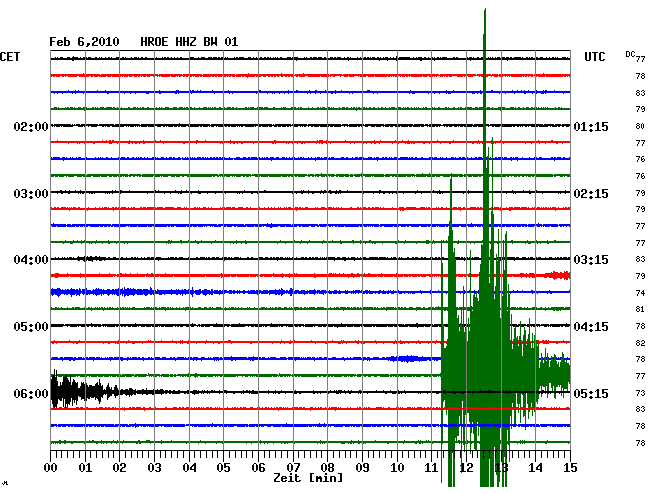This screenshot has width=650, height=494.
Task: Click the DC value "73"
Action: coord(640,393)
